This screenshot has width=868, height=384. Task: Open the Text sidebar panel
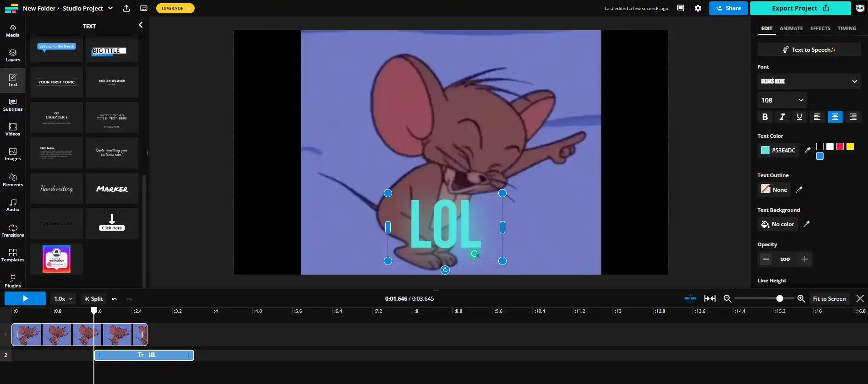(x=13, y=80)
